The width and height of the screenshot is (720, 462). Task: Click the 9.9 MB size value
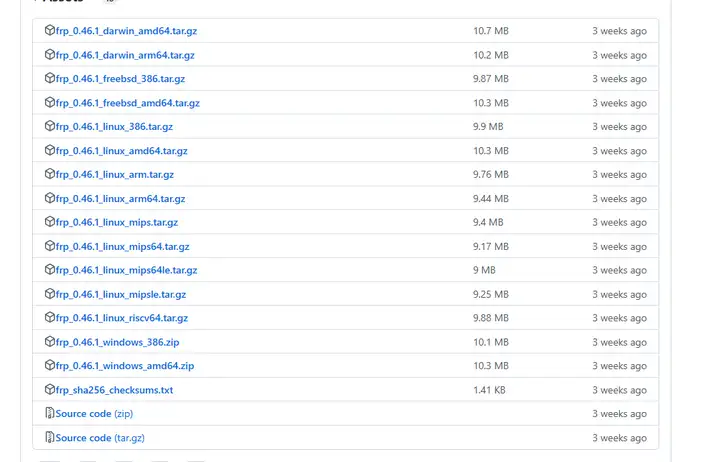point(488,127)
